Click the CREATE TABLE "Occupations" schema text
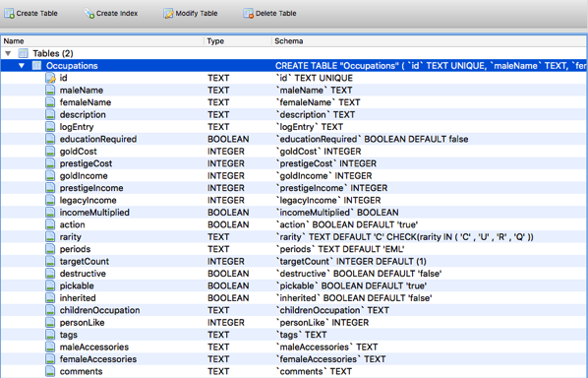This screenshot has height=378, width=588. 431,66
